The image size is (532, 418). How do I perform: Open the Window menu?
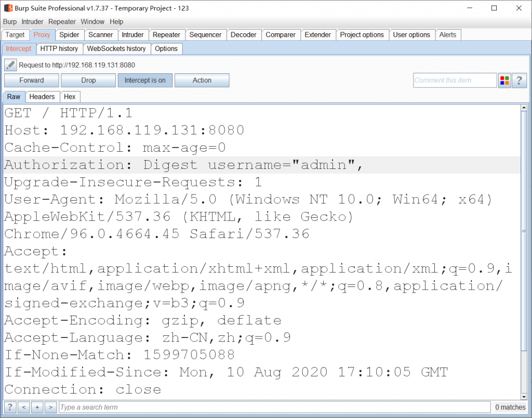click(x=92, y=22)
